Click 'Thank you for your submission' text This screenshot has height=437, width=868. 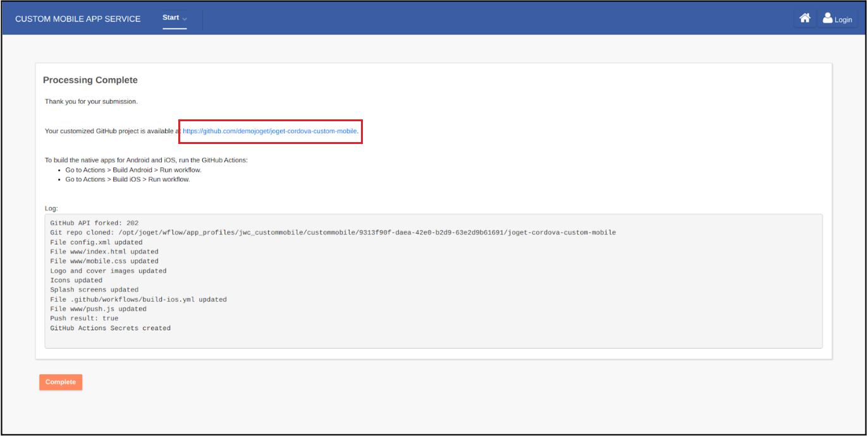tap(91, 102)
